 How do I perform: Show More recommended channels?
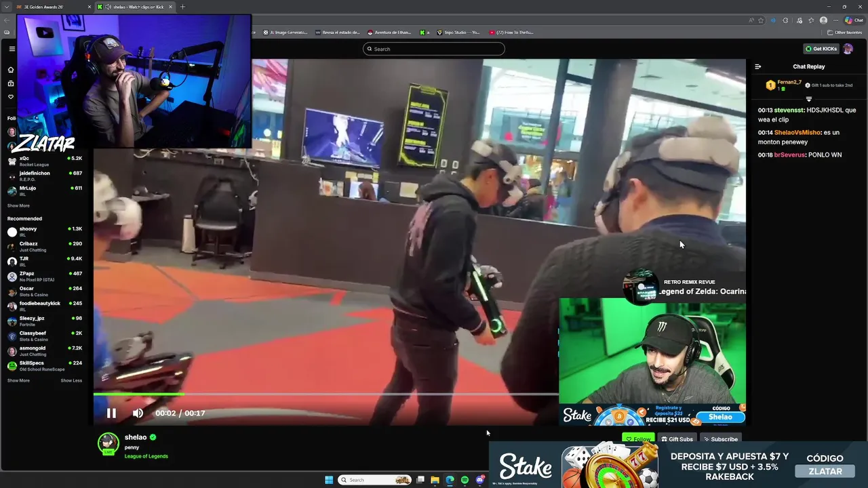18,380
